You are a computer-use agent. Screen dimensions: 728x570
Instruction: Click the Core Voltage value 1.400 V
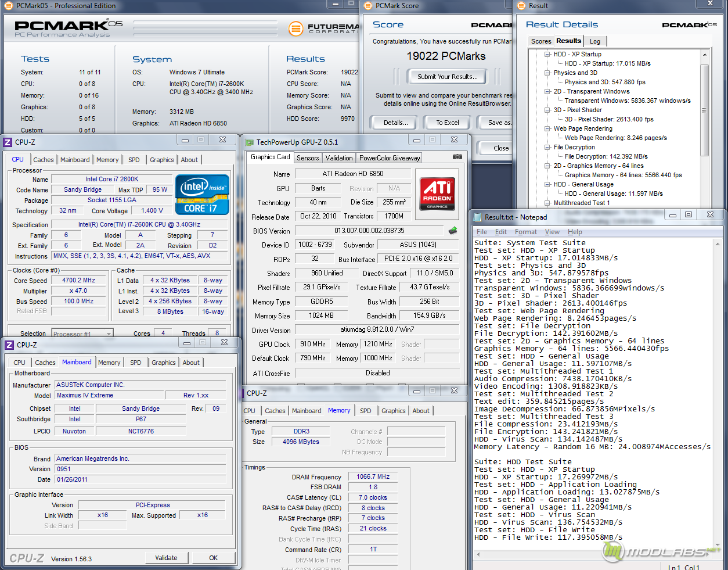(152, 210)
